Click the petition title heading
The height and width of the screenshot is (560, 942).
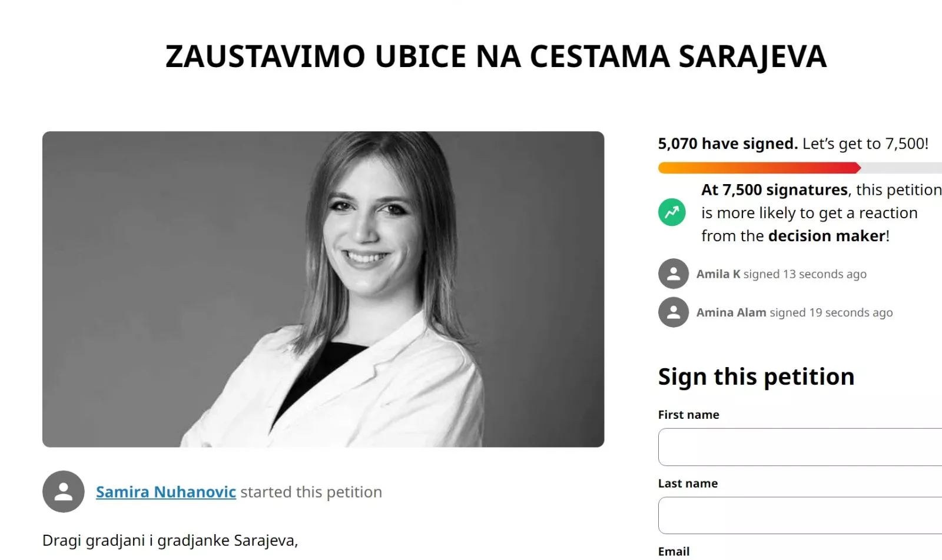click(496, 56)
